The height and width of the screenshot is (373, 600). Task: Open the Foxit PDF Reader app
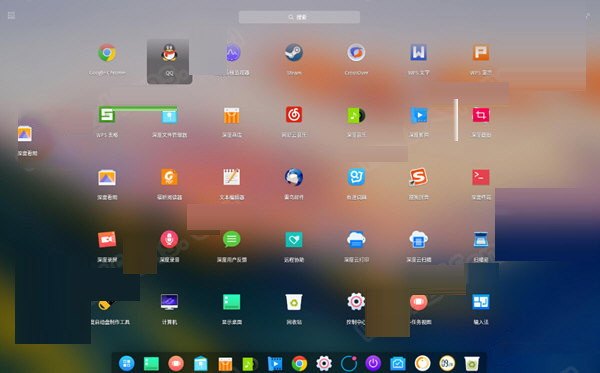click(169, 177)
